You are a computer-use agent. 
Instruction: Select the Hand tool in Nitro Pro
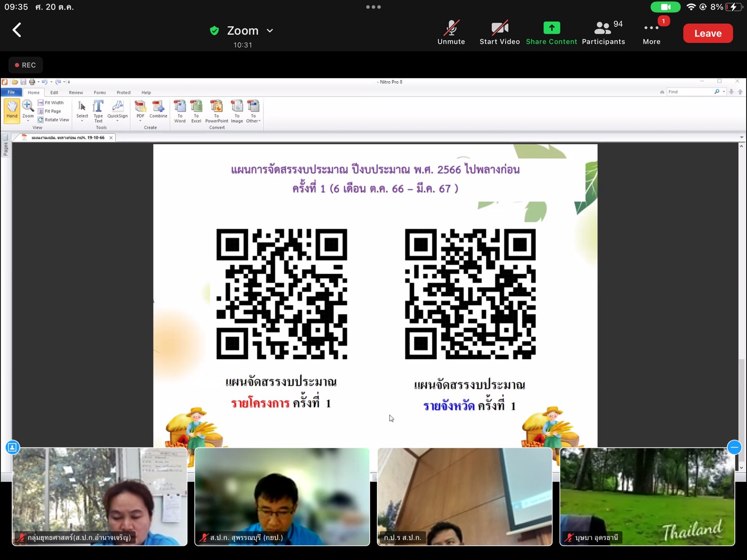click(x=12, y=110)
